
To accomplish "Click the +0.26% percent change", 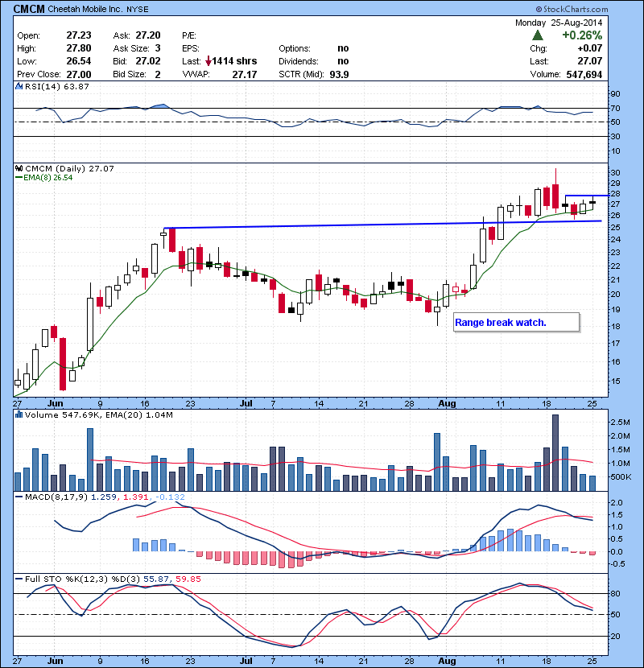I will (x=582, y=35).
